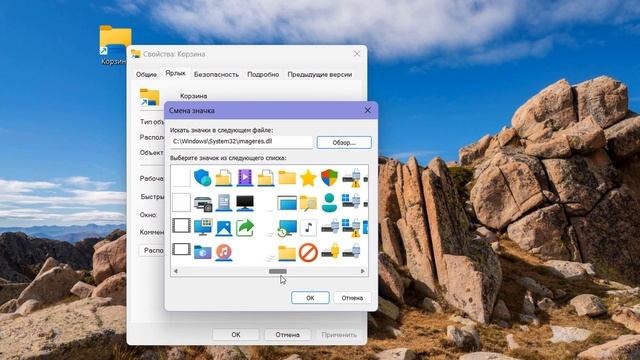Click the 'Выберите значок из следующего списка:' label
Screen dimensions: 640x360
(228, 158)
